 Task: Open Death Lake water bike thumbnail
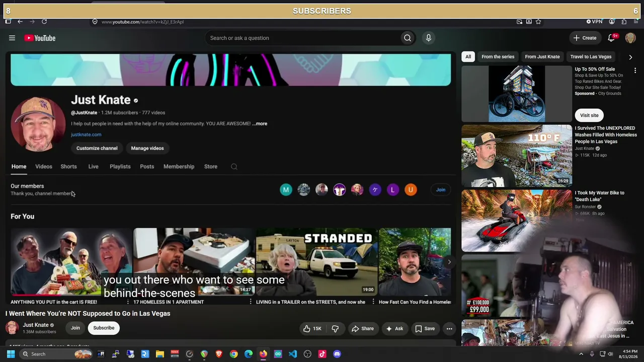pyautogui.click(x=517, y=220)
